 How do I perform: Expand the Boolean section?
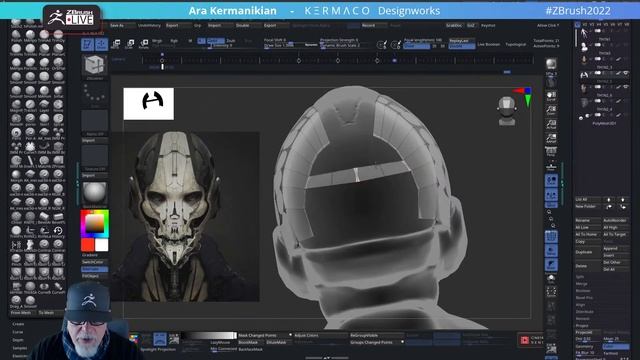pos(583,291)
